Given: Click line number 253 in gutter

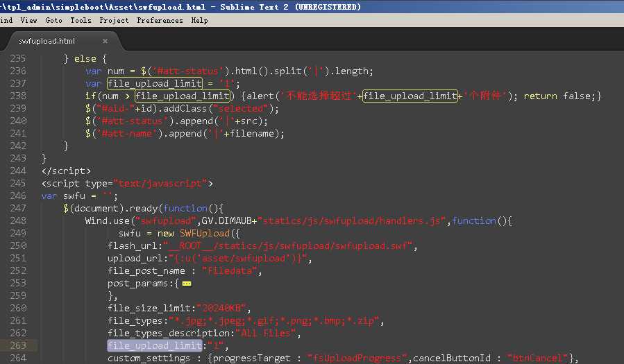Looking at the screenshot, I should [18, 284].
